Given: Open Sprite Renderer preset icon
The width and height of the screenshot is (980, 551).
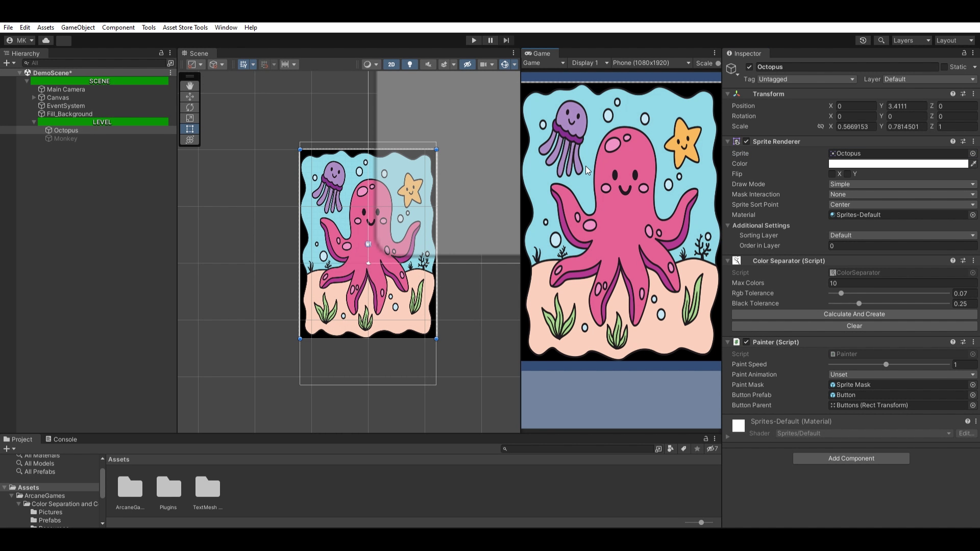Looking at the screenshot, I should point(963,141).
